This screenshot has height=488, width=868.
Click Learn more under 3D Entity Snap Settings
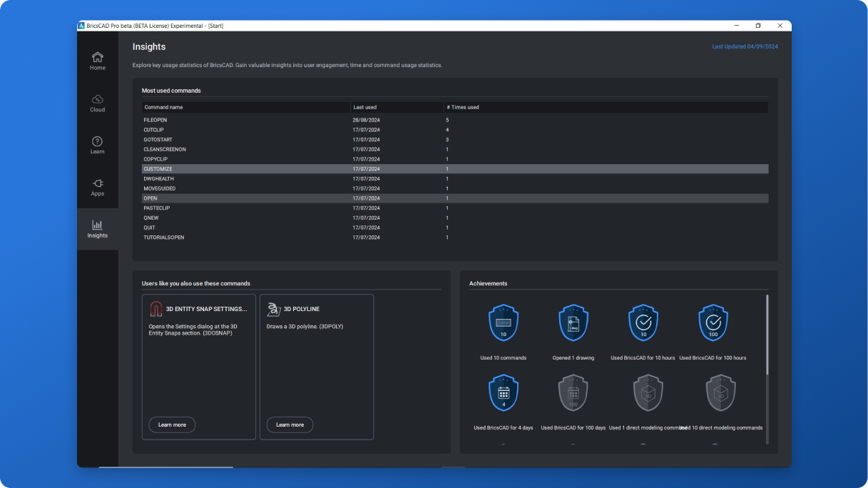click(171, 425)
